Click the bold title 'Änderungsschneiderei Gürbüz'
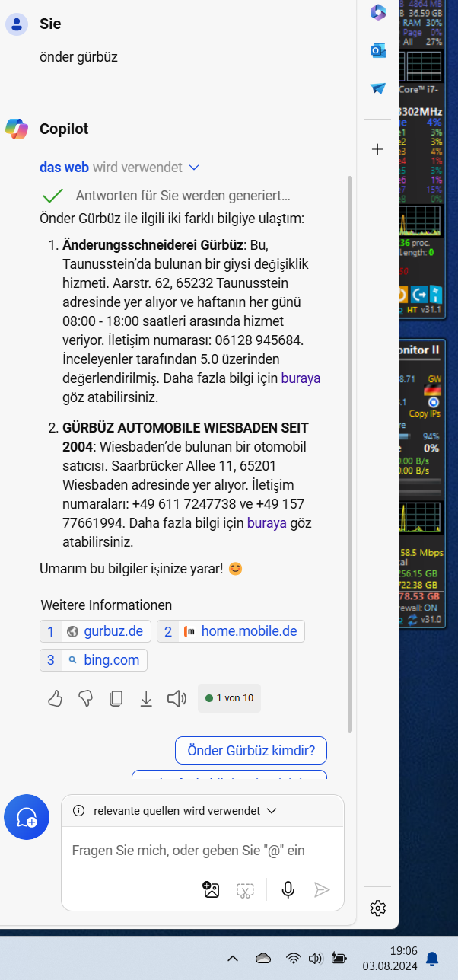This screenshot has height=980, width=458. 153,244
